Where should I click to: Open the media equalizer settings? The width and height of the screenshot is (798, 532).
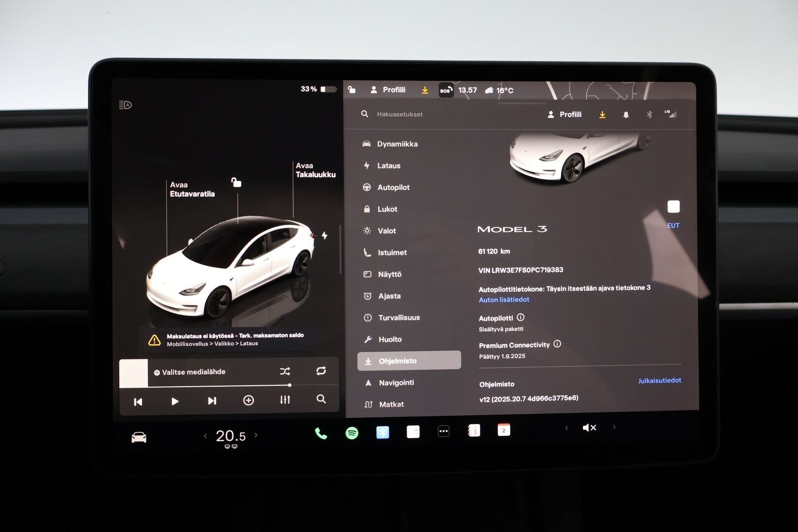click(285, 399)
